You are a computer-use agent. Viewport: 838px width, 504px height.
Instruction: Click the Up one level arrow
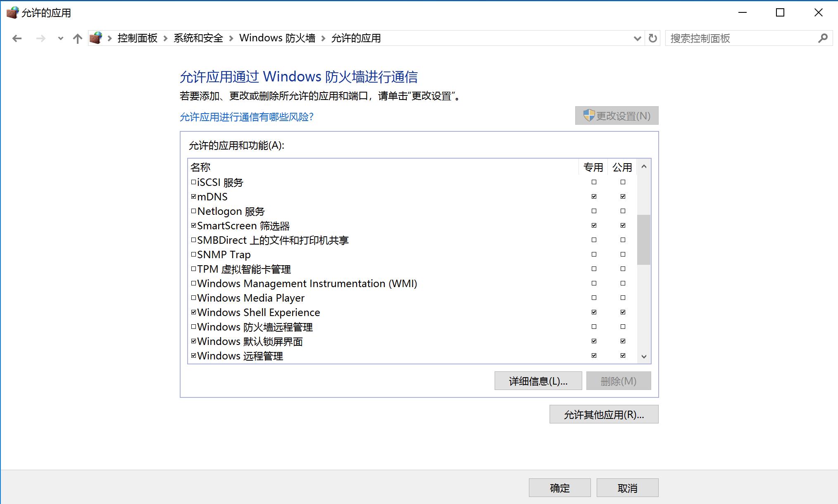[x=77, y=38]
